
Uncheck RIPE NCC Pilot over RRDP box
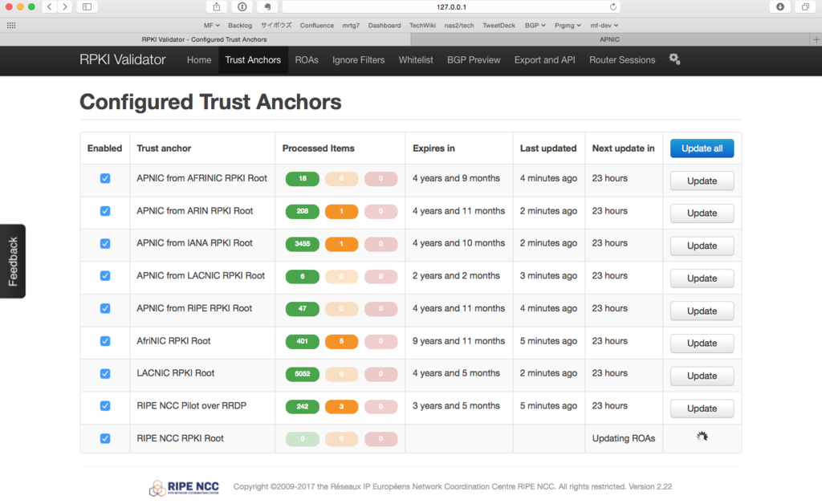click(x=105, y=405)
